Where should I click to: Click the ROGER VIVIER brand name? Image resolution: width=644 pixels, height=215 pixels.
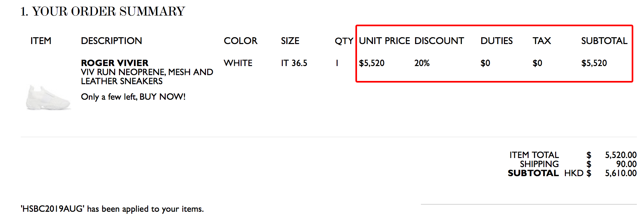point(114,63)
